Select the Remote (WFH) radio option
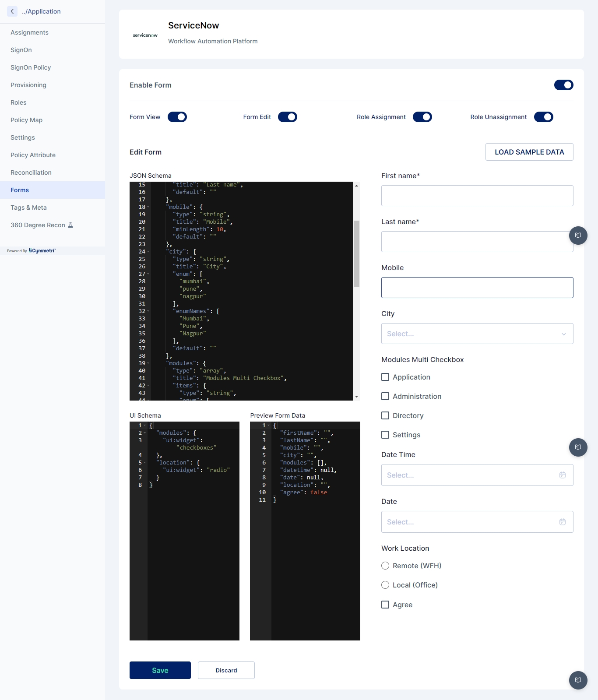This screenshot has height=700, width=598. point(385,566)
